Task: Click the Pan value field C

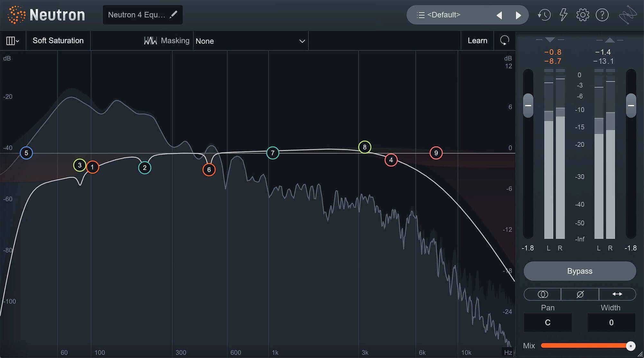Action: click(548, 323)
